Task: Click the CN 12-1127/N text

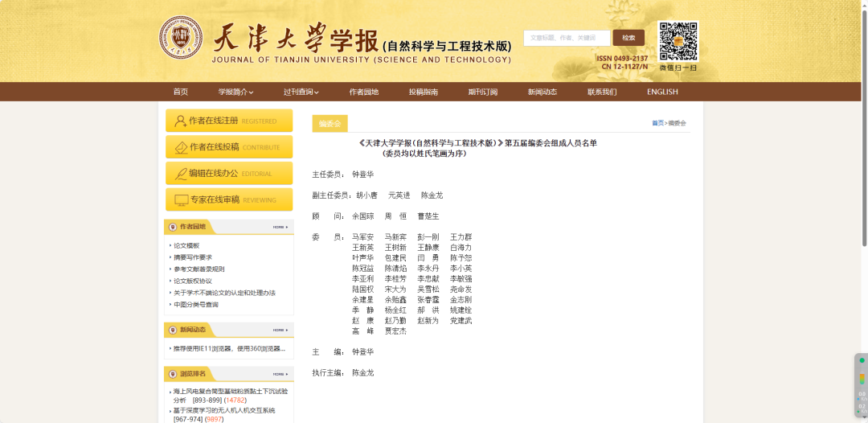Action: pos(625,67)
